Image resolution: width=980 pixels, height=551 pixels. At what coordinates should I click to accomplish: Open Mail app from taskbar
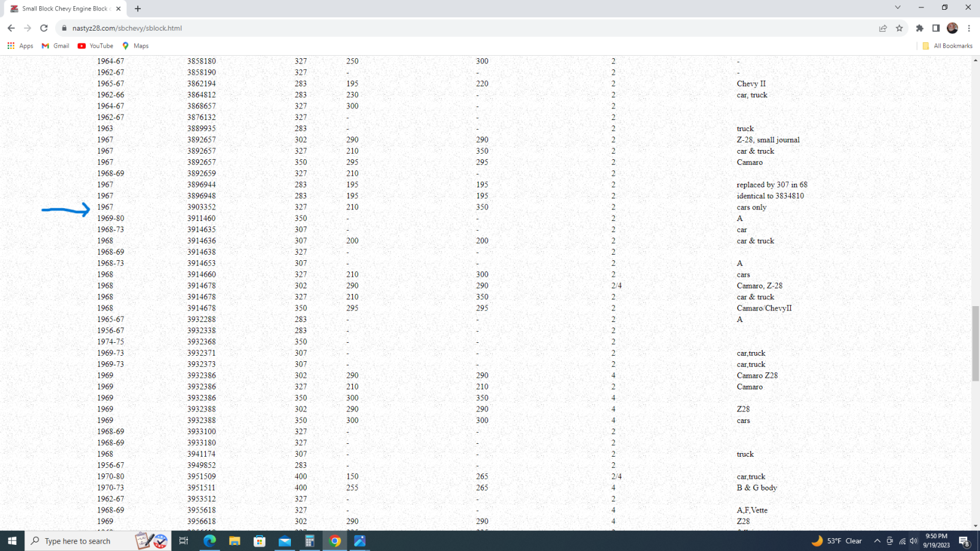point(285,541)
